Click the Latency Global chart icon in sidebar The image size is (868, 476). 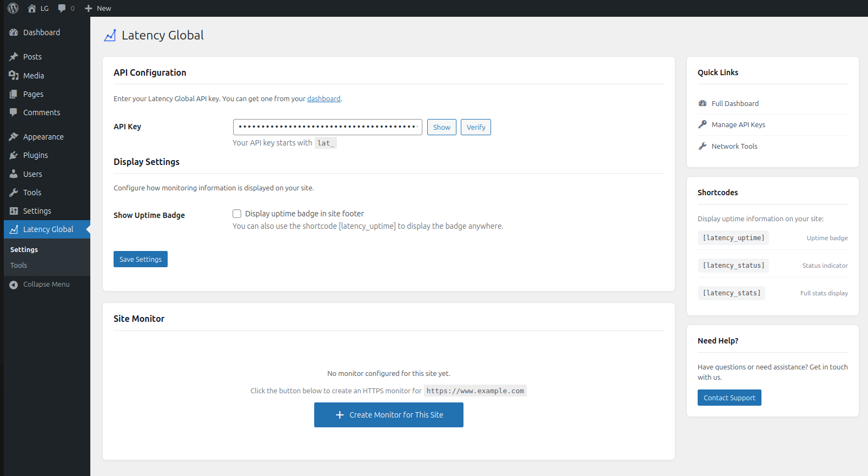click(x=14, y=229)
